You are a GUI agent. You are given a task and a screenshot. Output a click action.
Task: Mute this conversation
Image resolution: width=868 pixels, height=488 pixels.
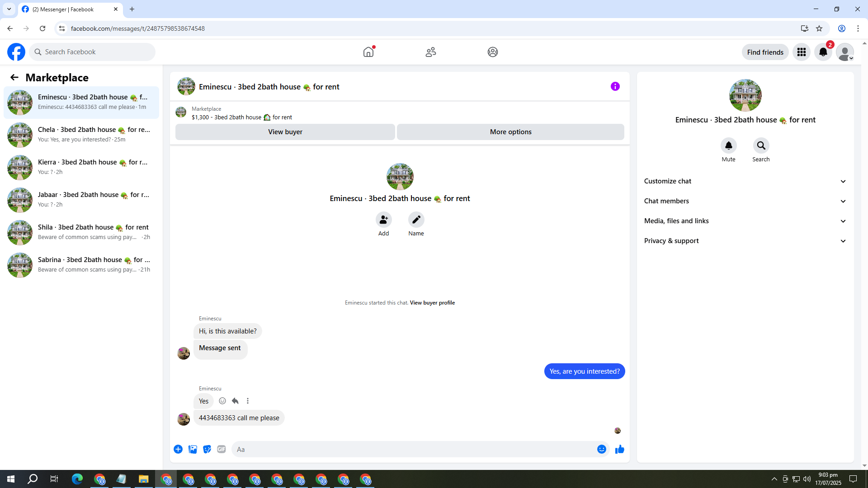click(729, 145)
